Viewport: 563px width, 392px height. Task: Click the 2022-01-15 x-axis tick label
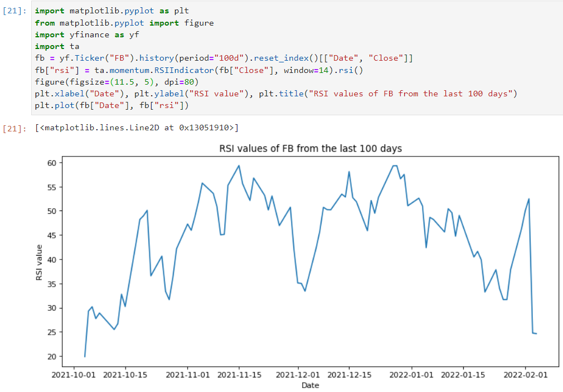click(x=463, y=375)
